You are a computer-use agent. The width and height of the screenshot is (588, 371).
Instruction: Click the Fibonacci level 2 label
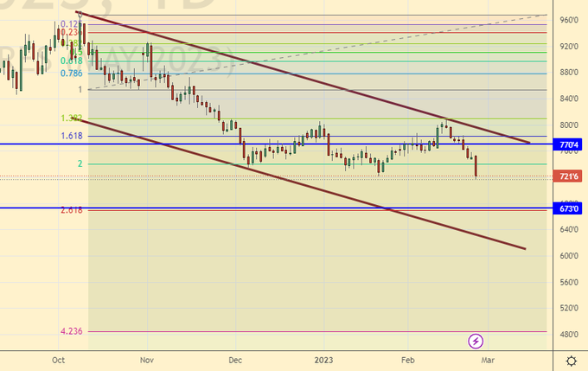pyautogui.click(x=80, y=163)
